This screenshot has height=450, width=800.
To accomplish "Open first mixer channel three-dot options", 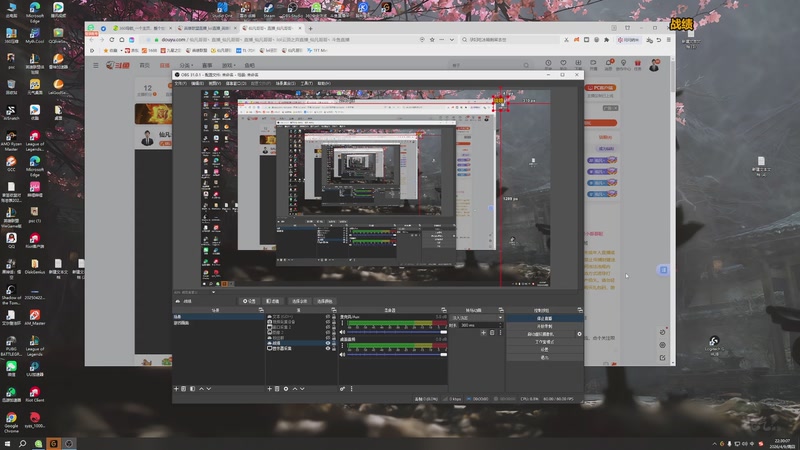I will click(342, 323).
